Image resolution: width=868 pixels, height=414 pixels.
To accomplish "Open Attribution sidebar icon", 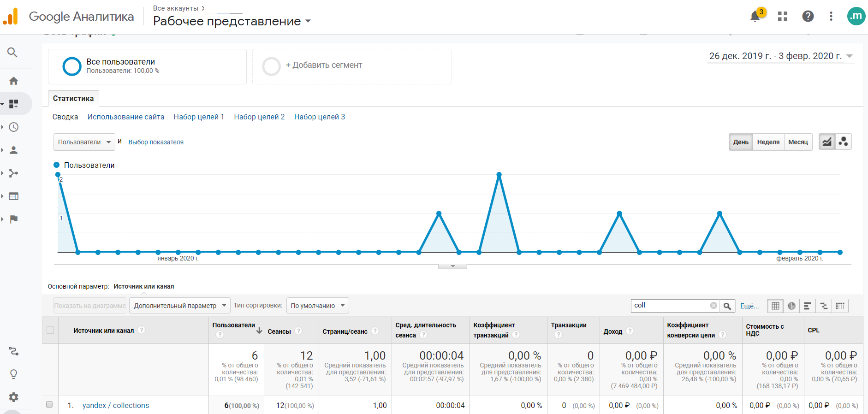I will (x=14, y=351).
